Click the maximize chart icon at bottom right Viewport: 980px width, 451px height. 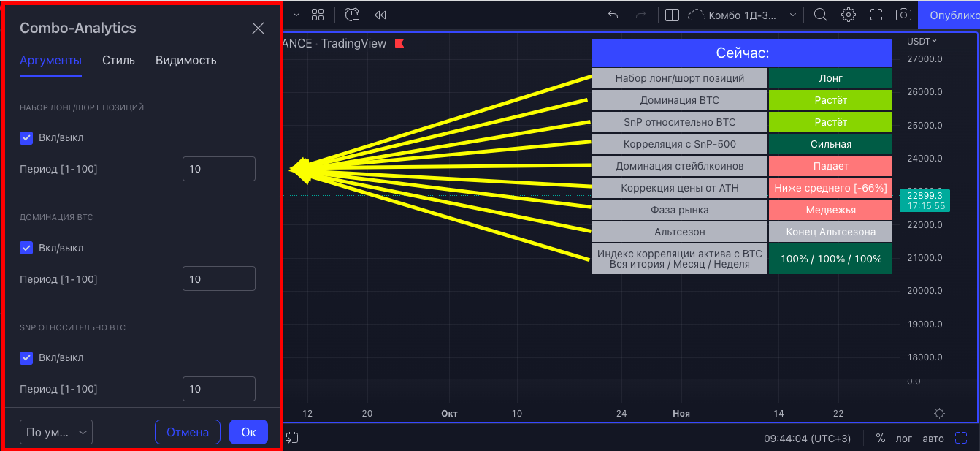(961, 439)
